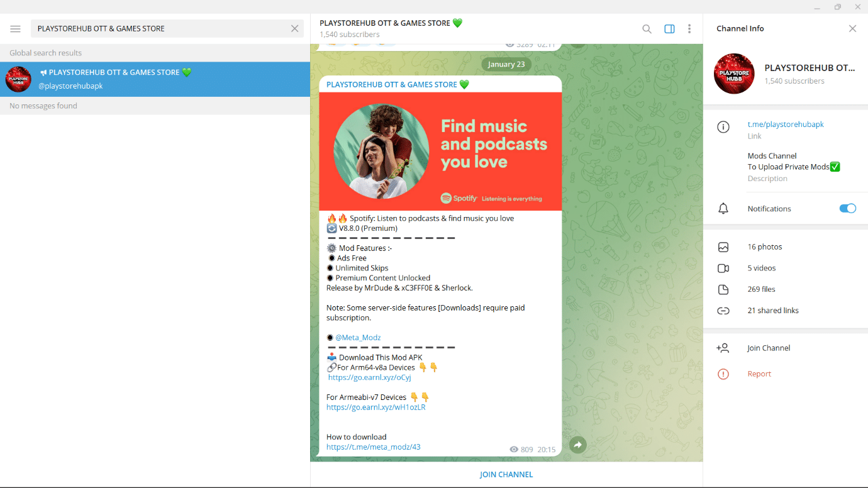Click the post's channel name header
Viewport: 868px width, 488px height.
point(398,84)
